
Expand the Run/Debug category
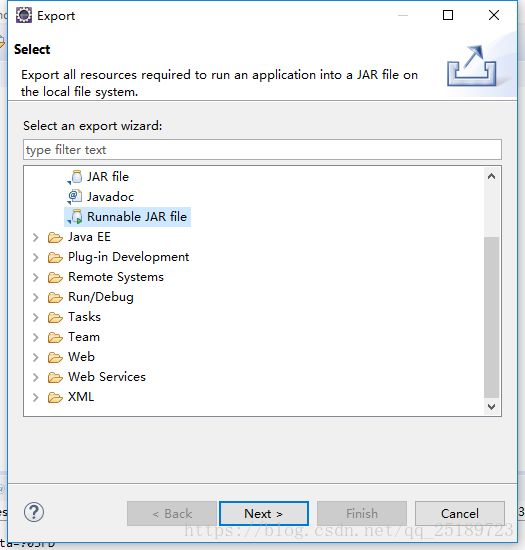click(35, 297)
